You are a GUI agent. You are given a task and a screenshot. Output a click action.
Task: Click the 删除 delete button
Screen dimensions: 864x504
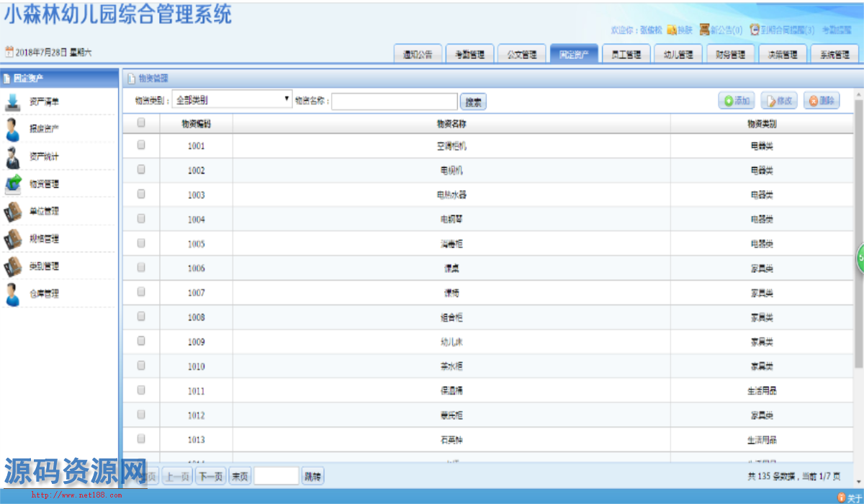coord(822,102)
